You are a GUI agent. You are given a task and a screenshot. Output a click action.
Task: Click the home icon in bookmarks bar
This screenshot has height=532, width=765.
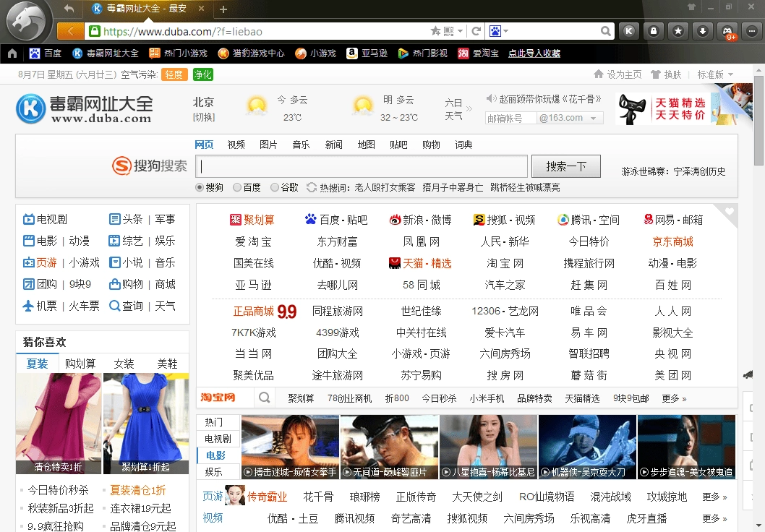[12, 53]
